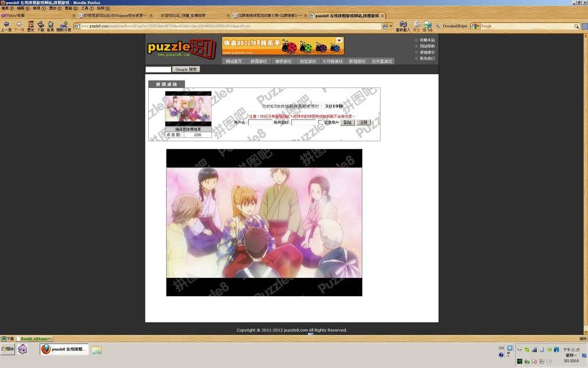Click the Windows Start button

[x=7, y=349]
